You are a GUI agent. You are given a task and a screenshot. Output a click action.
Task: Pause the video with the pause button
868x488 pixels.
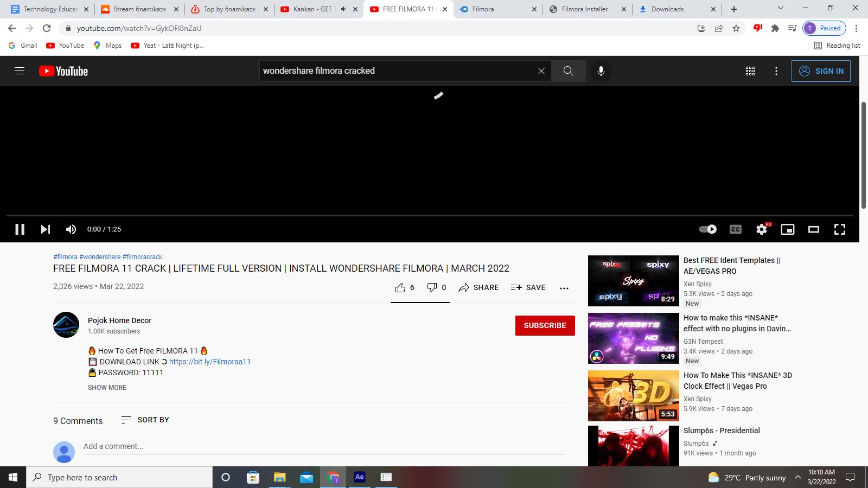click(20, 229)
